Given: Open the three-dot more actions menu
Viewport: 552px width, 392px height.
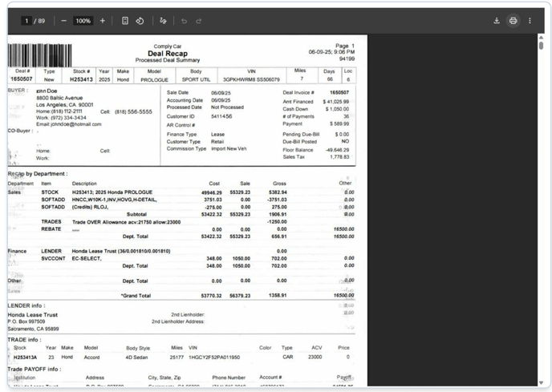Looking at the screenshot, I should [x=530, y=21].
